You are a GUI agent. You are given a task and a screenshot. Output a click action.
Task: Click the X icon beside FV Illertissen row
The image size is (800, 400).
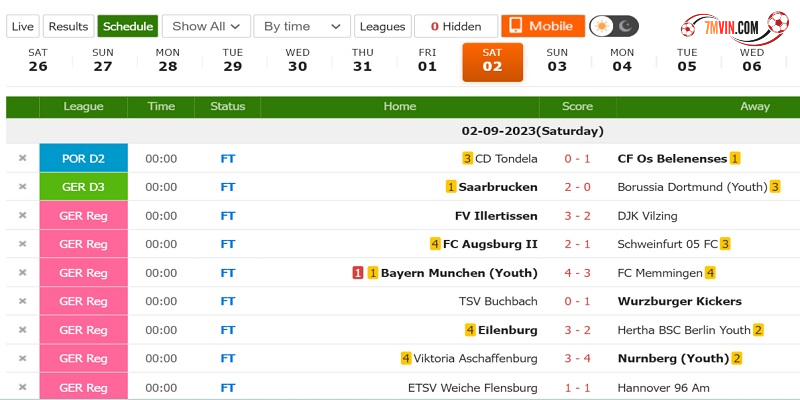pyautogui.click(x=22, y=216)
